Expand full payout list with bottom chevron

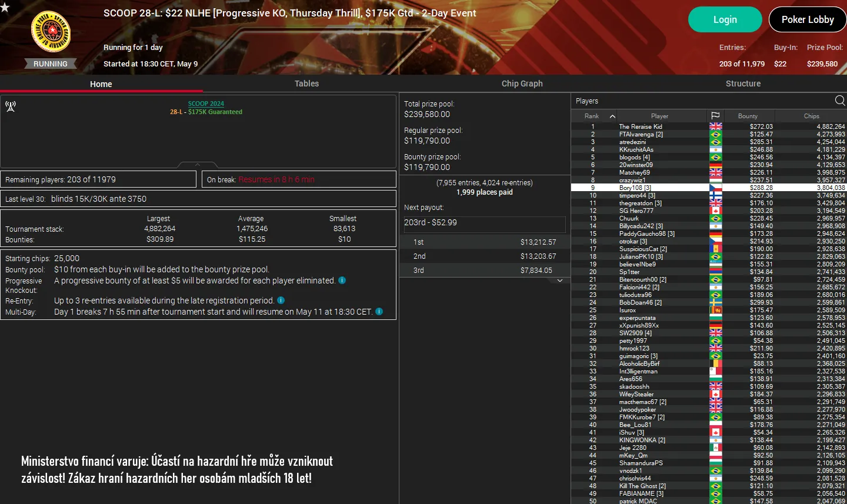tap(560, 281)
